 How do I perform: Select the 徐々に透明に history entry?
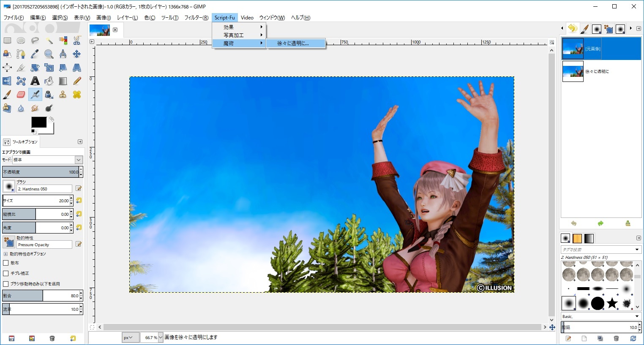click(601, 71)
